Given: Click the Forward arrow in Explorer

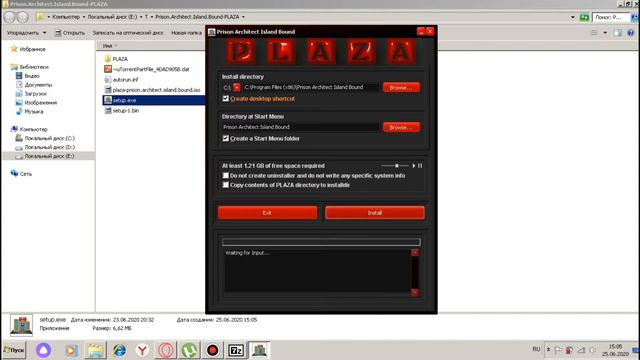Looking at the screenshot, I should 23,17.
